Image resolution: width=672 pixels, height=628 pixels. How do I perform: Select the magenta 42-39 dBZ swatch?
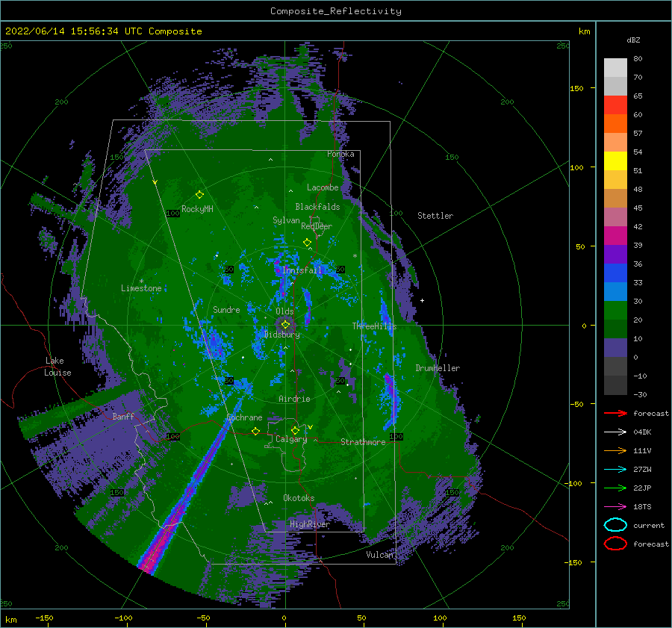(615, 236)
